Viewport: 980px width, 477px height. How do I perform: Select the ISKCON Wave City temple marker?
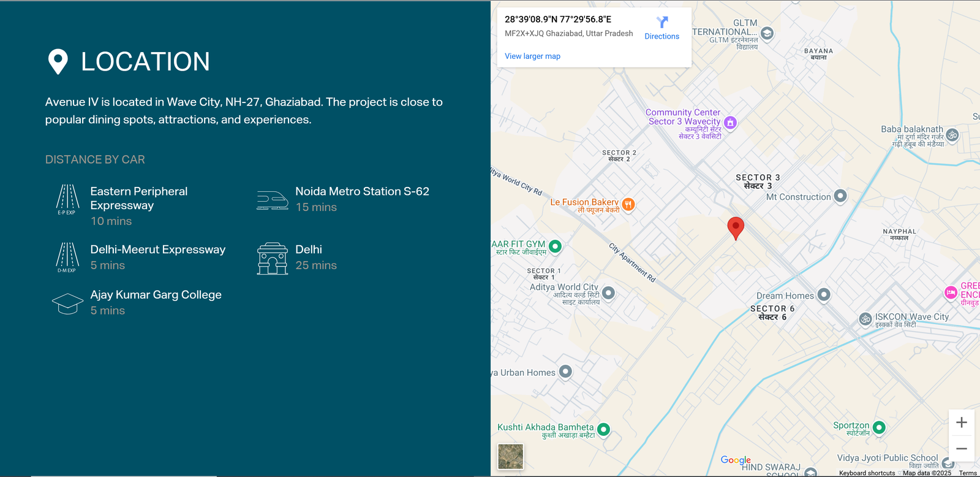coord(865,319)
